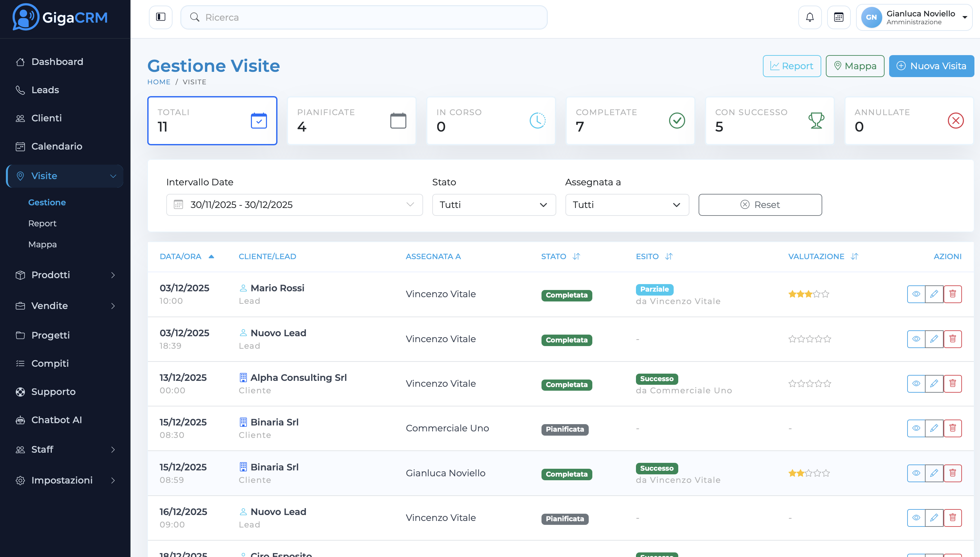Open the Assegnata a dropdown
Screen dimensions: 980x557
627,205
